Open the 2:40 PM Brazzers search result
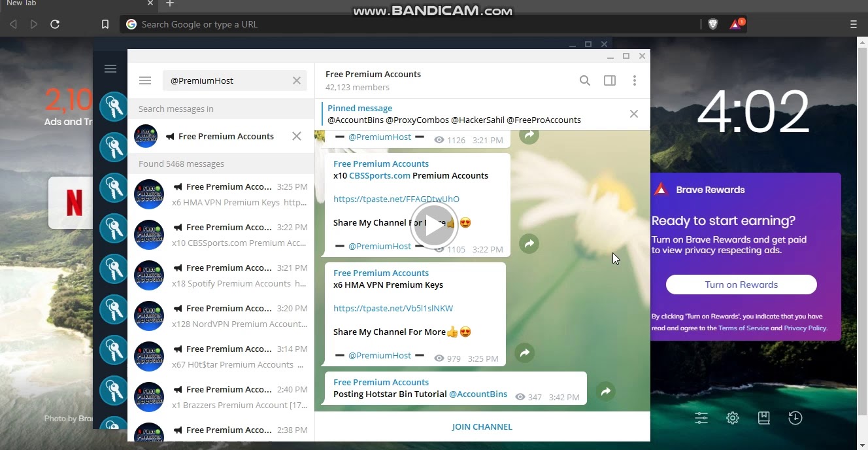Viewport: 868px width, 450px height. (221, 397)
